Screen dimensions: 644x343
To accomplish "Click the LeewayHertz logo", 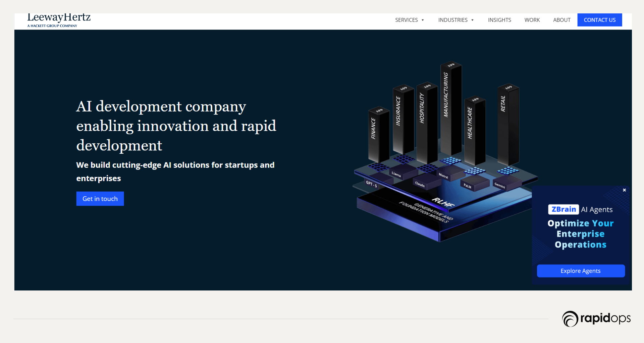I will pyautogui.click(x=59, y=20).
